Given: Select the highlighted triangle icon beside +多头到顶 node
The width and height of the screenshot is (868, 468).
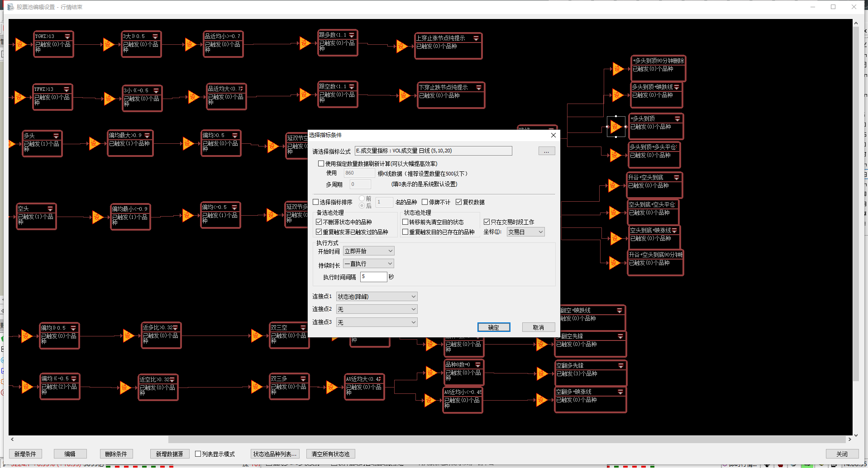Looking at the screenshot, I should coord(615,127).
